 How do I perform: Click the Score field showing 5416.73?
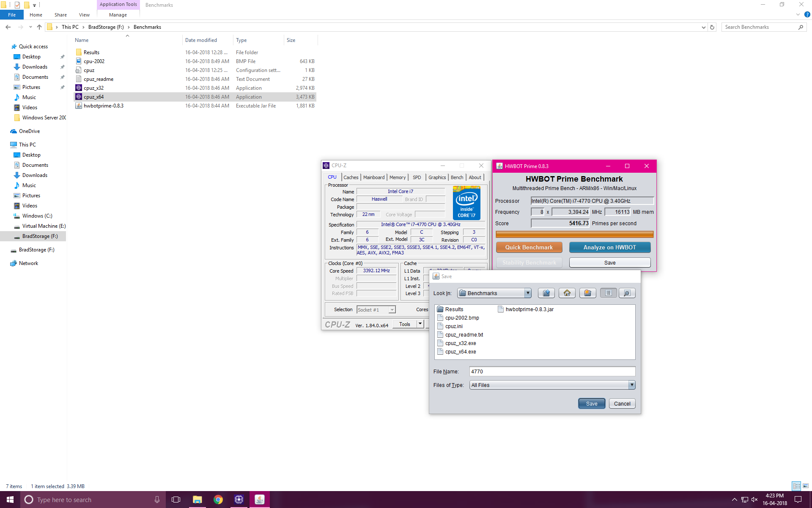point(560,223)
